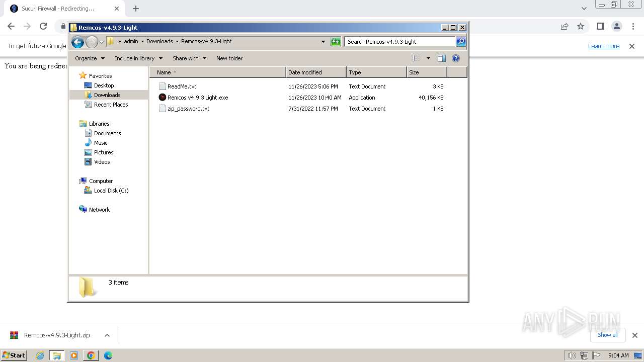Viewport: 644px width, 362px height.
Task: Open Documents library in navigation pane
Action: [x=107, y=133]
